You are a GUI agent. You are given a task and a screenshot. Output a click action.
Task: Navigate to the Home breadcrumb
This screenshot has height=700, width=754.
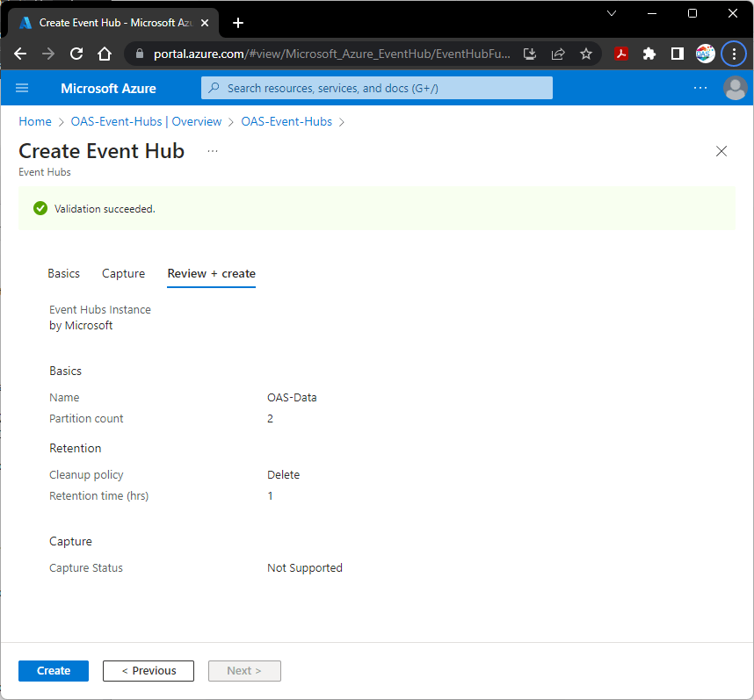click(x=34, y=121)
